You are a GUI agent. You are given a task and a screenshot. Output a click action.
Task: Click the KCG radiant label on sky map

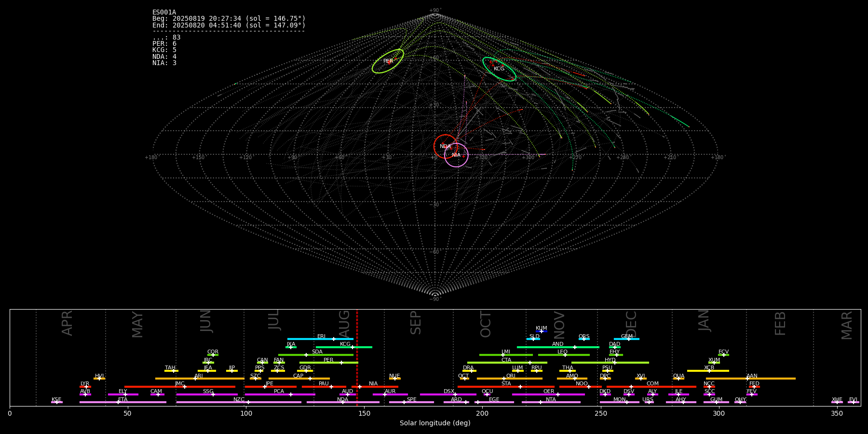pyautogui.click(x=499, y=69)
